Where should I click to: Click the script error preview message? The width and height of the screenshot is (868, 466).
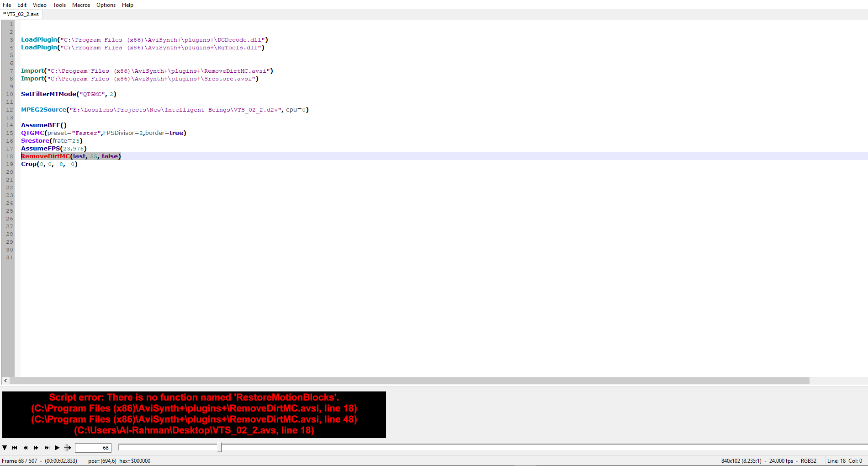point(194,414)
